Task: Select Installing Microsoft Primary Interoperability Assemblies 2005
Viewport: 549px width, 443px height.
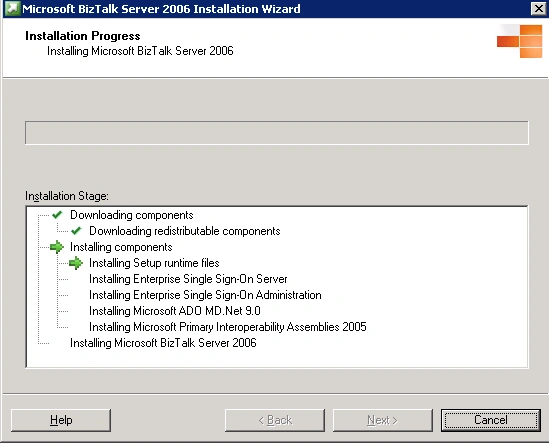Action: [x=228, y=327]
